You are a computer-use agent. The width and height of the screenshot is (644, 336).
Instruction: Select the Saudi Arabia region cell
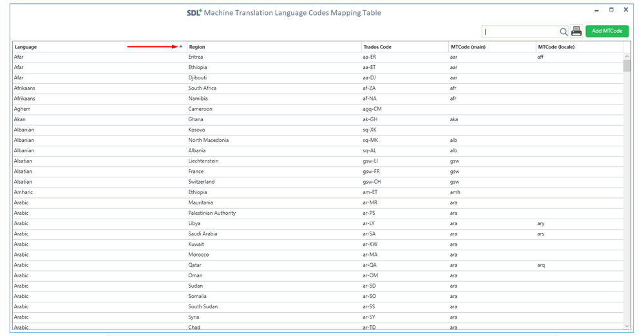[x=202, y=234]
